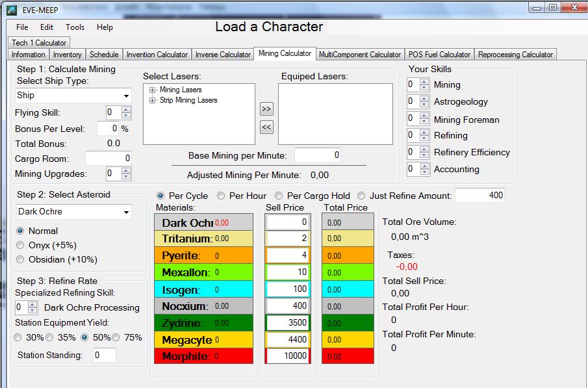This screenshot has height=388, width=588.
Task: Set station equipment yield to 30%
Action: pos(18,337)
